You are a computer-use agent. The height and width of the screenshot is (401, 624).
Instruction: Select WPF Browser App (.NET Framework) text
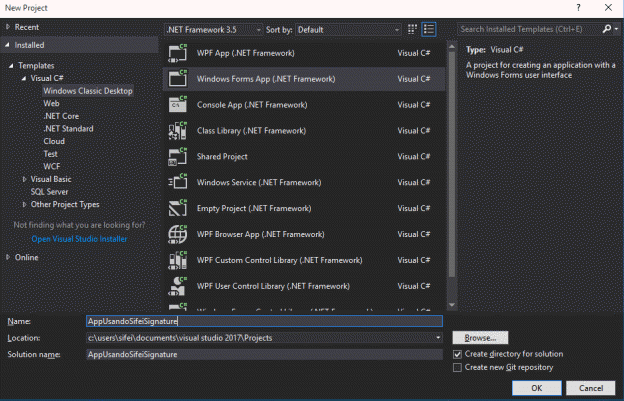261,234
